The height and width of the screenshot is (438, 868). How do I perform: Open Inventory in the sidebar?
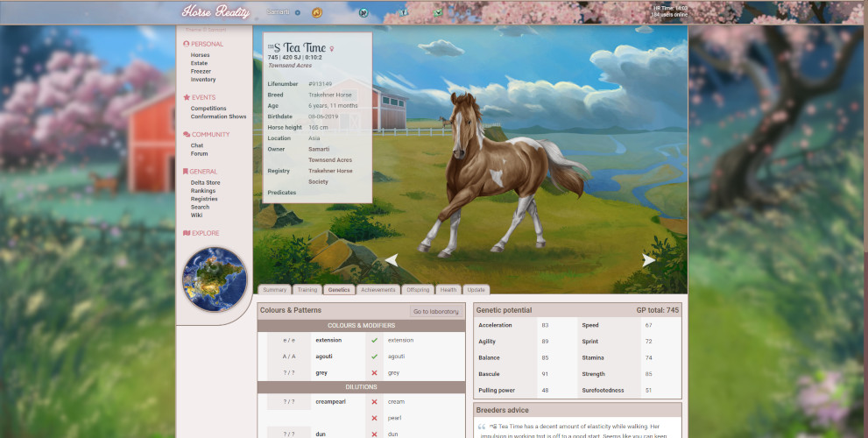203,80
